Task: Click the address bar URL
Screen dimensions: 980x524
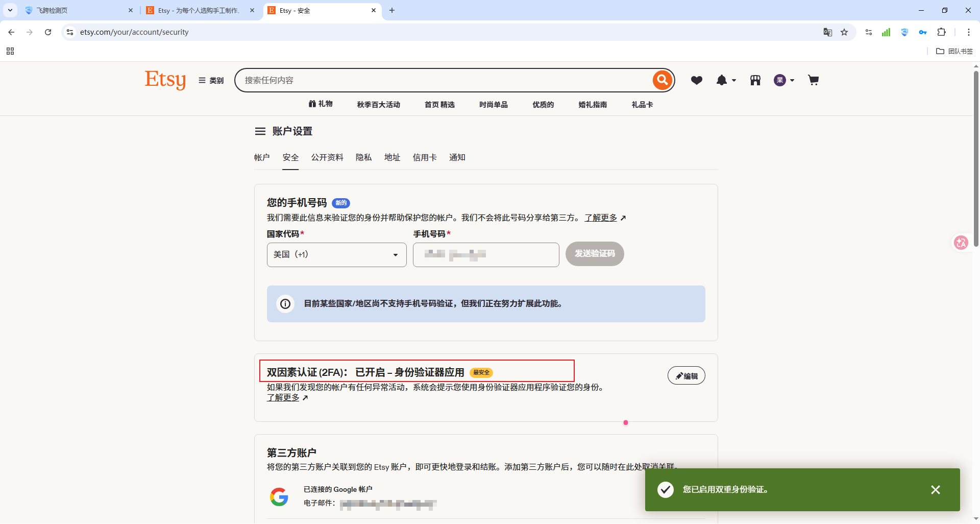Action: (134, 32)
